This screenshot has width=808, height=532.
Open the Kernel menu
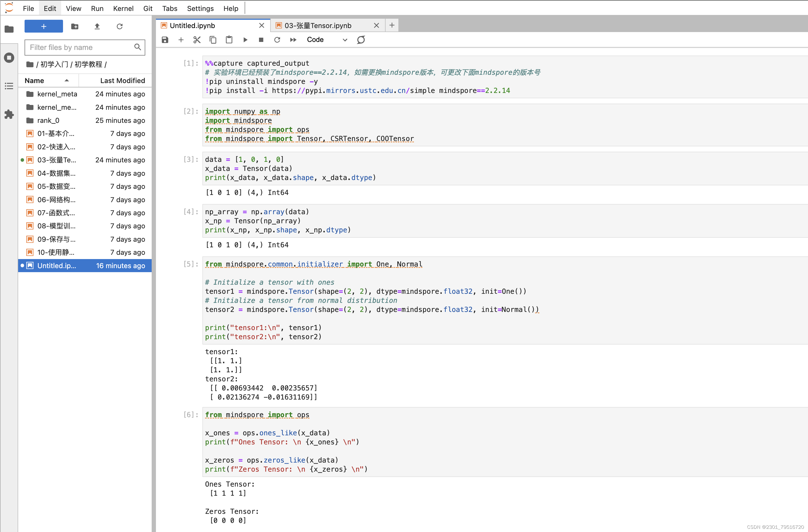point(123,8)
